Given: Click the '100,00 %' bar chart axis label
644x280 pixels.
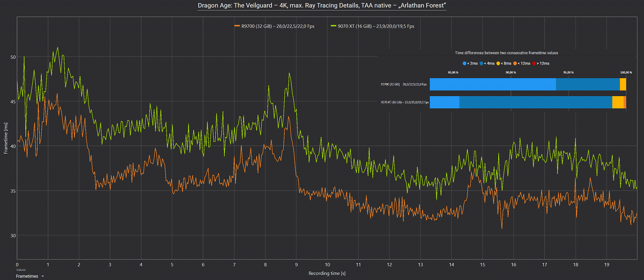Looking at the screenshot, I should coord(626,73).
